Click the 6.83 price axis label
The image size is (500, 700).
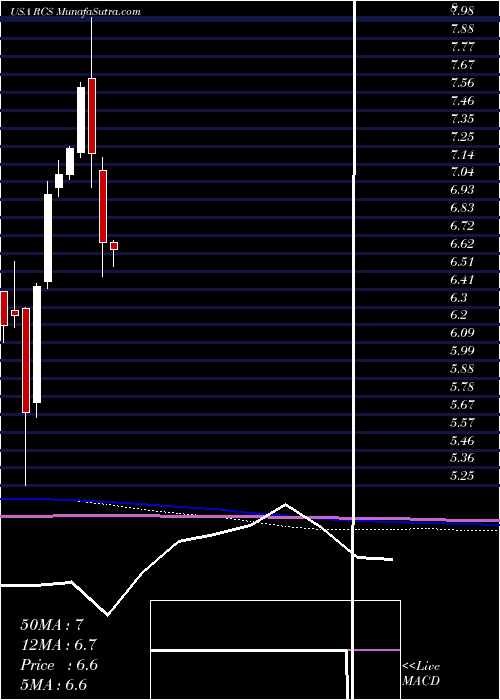pos(462,208)
